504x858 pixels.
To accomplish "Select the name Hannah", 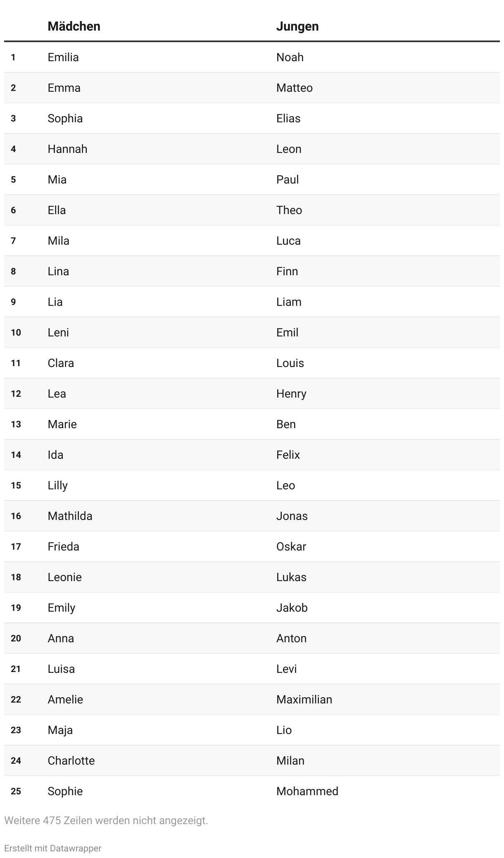I will pyautogui.click(x=67, y=149).
